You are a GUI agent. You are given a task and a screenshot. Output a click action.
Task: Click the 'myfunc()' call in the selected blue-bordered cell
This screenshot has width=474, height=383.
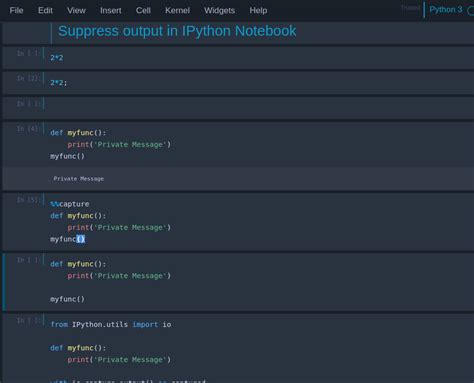pyautogui.click(x=67, y=299)
